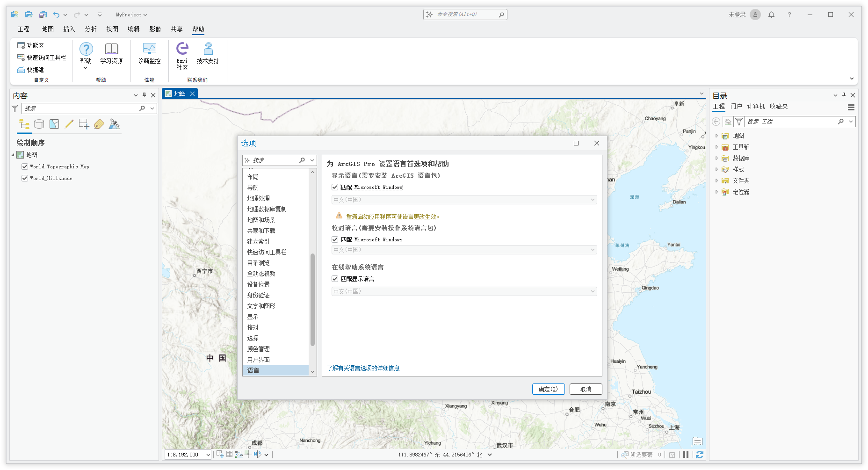Open the map scale 1:8,192,000 dropdown
Viewport: 868px width, 470px height.
208,455
